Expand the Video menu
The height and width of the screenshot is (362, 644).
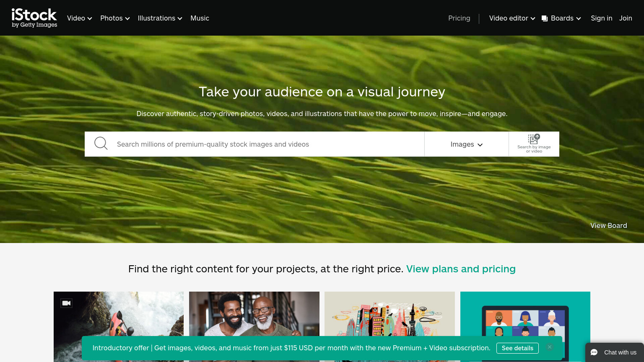79,18
